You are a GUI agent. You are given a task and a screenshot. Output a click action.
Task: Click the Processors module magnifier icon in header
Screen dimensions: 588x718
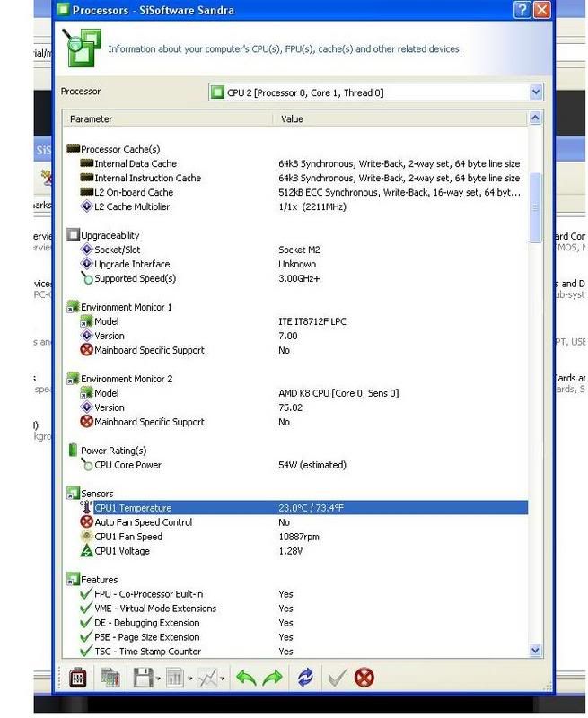[82, 48]
